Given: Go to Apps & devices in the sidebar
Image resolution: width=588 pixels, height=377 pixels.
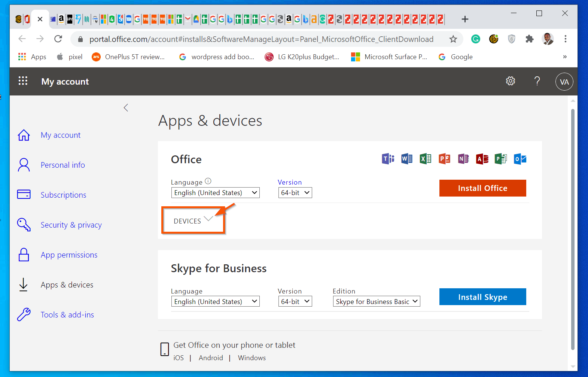Looking at the screenshot, I should [x=67, y=285].
